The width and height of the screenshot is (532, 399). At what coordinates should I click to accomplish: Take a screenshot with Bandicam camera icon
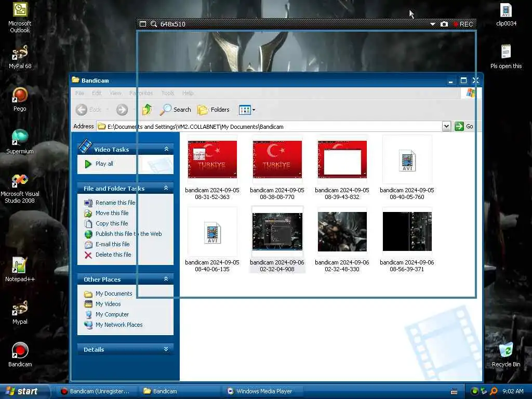pyautogui.click(x=444, y=24)
